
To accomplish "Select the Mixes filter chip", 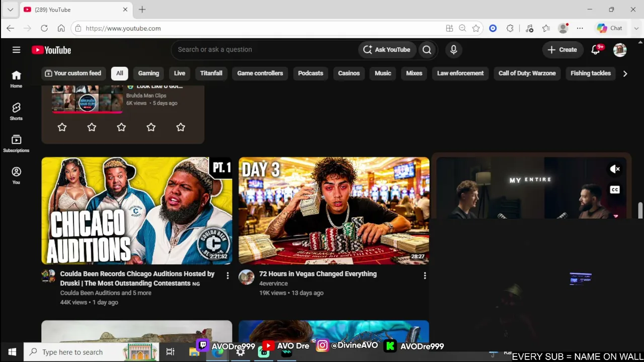I will point(414,73).
